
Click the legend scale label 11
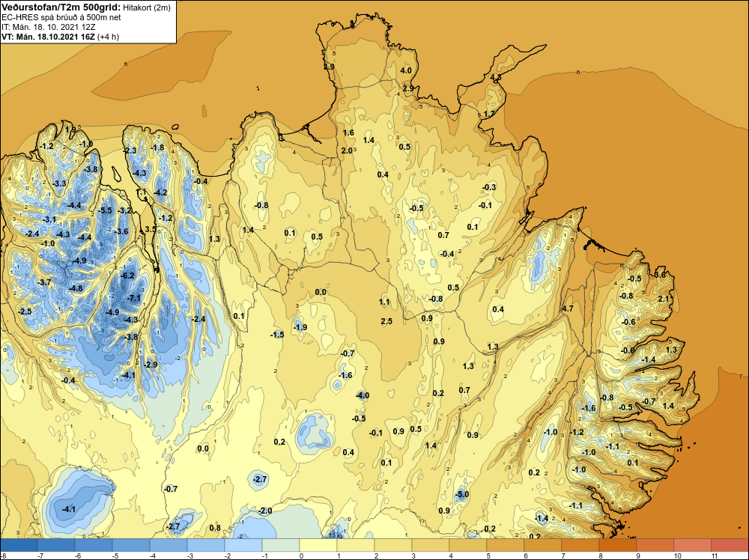715,556
